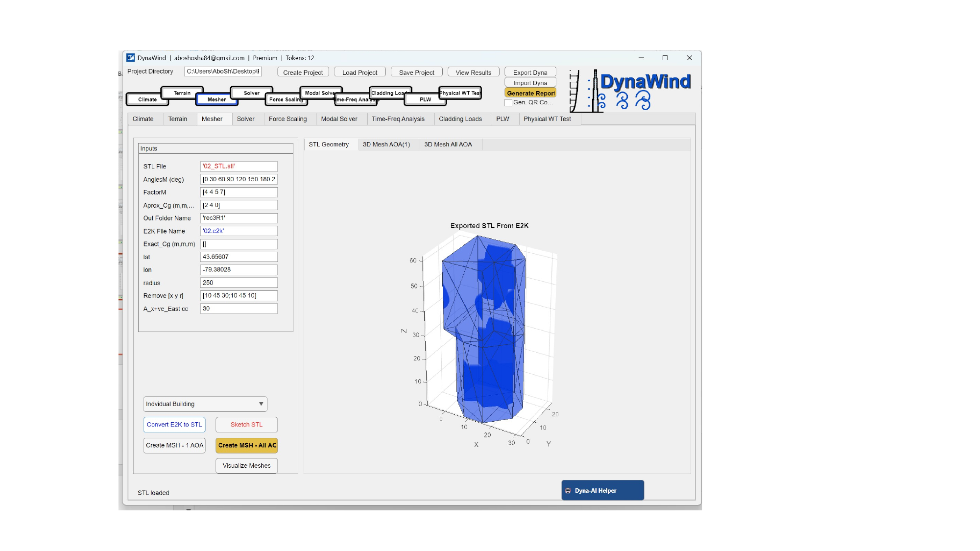Click the DynaWind app icon in title bar
Viewport: 980px width, 551px height.
click(x=131, y=58)
